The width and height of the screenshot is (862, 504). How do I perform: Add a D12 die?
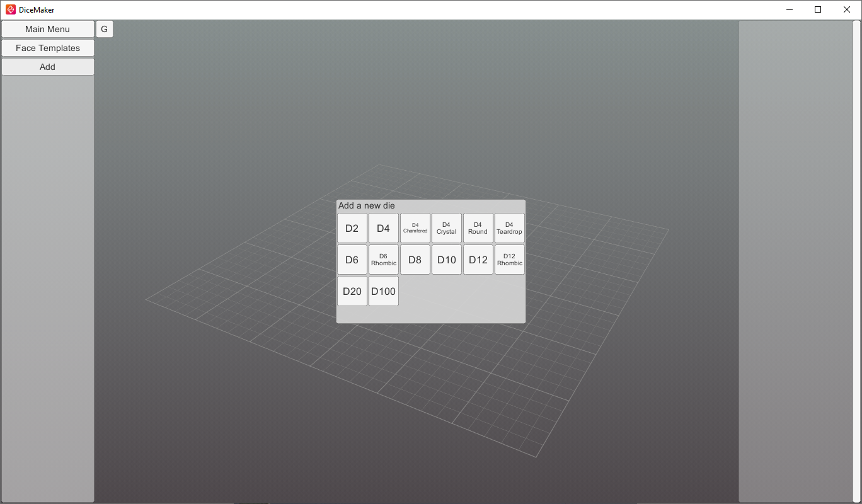pos(478,260)
